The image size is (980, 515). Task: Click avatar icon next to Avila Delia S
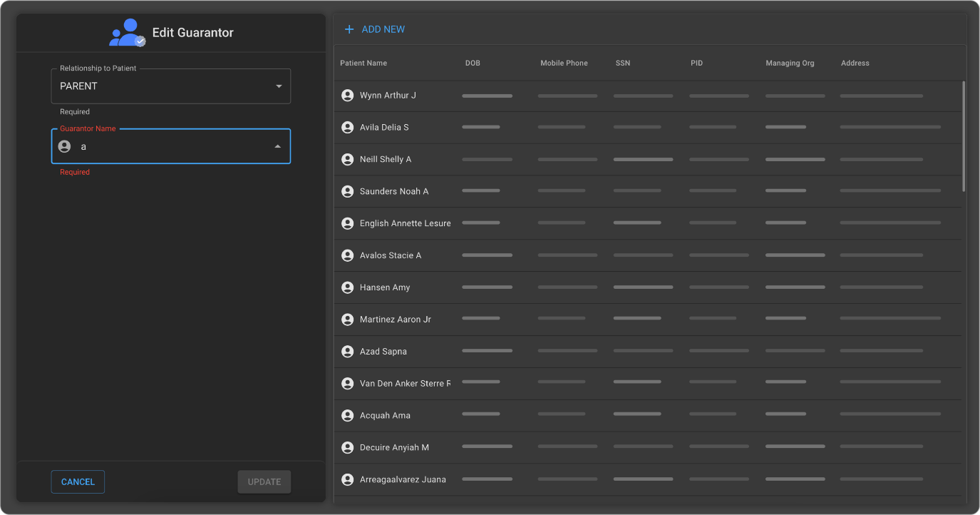point(348,128)
